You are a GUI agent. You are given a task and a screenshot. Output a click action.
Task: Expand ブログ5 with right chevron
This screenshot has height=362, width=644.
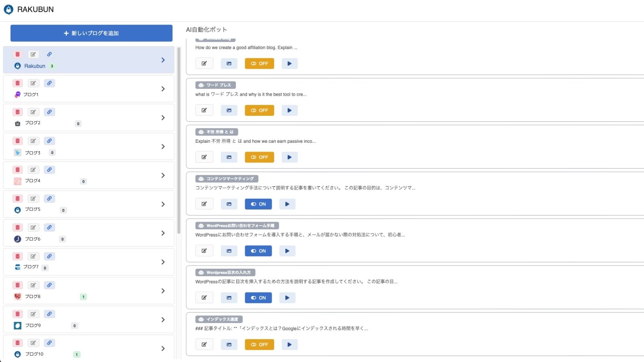tap(163, 204)
